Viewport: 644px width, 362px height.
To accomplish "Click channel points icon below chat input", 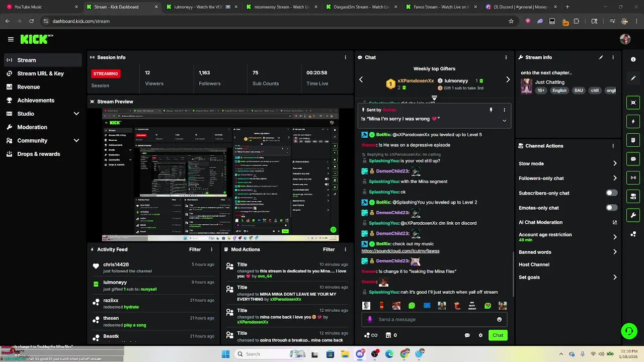I will click(367, 335).
